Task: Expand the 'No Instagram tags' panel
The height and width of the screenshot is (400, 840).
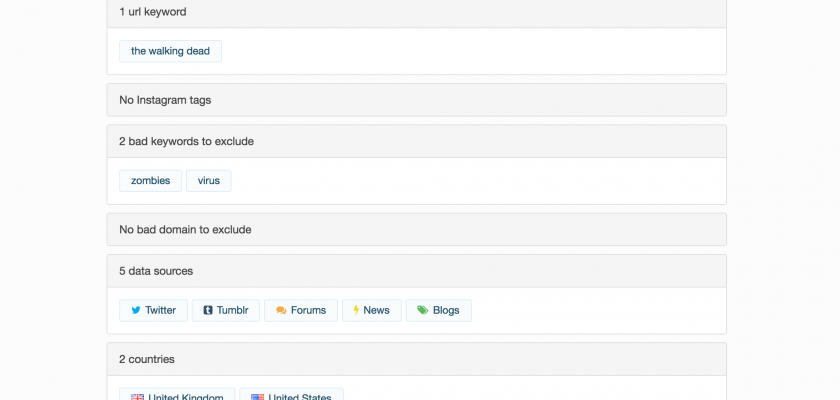Action: [416, 100]
